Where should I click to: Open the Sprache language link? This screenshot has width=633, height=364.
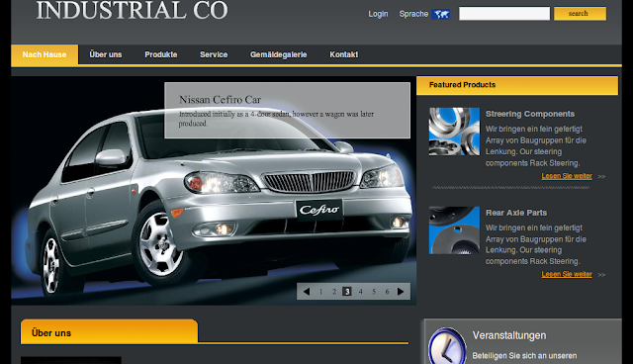point(413,14)
